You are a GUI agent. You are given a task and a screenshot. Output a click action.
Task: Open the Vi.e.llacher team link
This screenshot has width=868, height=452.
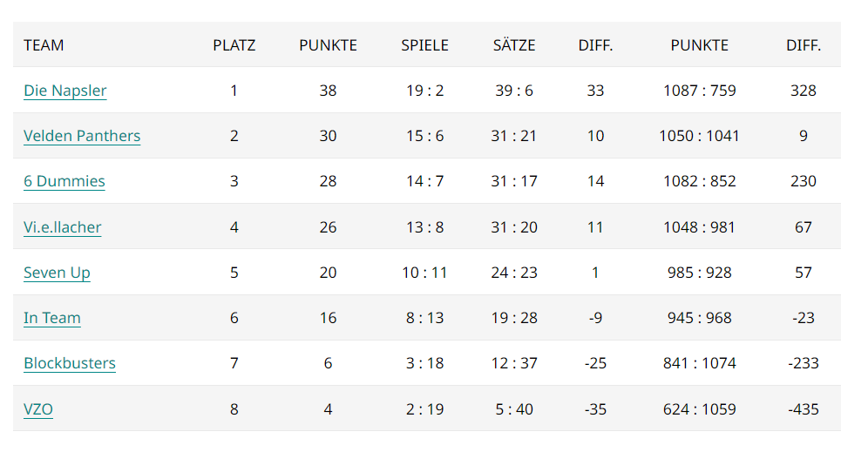[63, 227]
